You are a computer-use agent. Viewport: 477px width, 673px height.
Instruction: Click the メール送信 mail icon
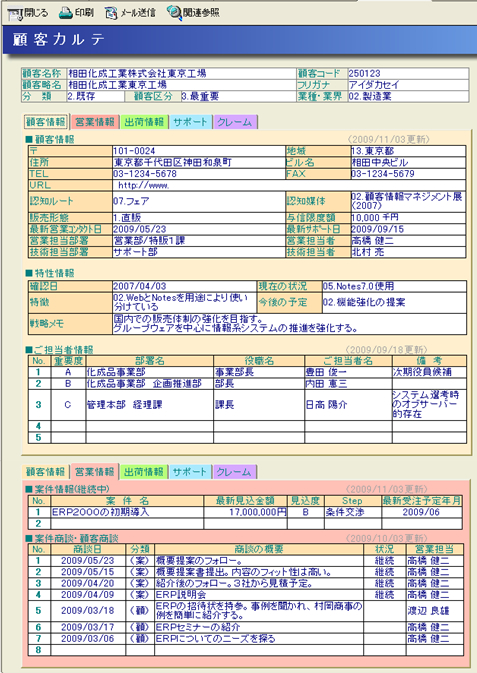[111, 13]
